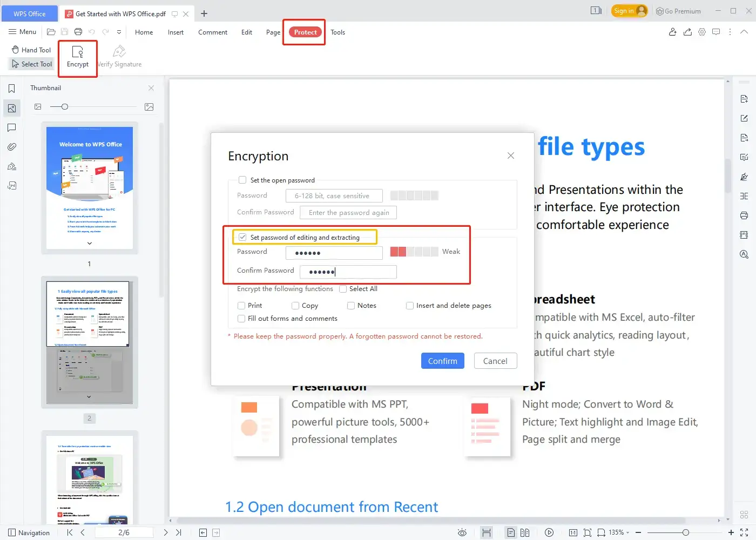Click the printer icon in right sidebar
The image size is (756, 540).
[744, 215]
